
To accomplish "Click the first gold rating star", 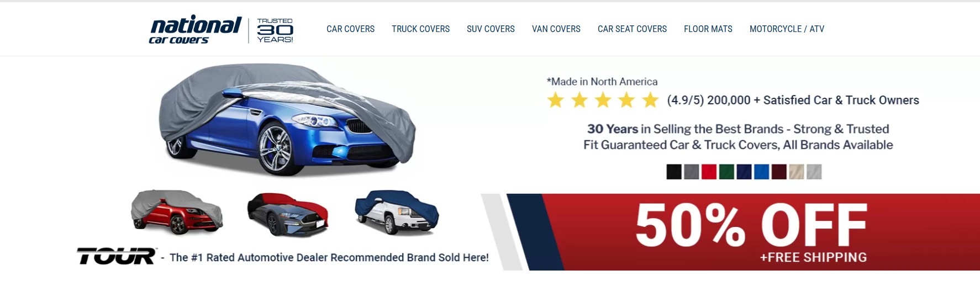I will (x=555, y=100).
